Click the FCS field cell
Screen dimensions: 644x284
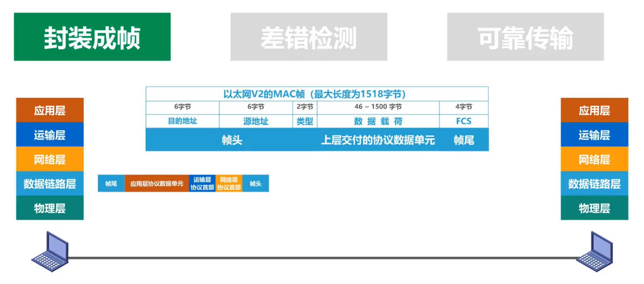[464, 121]
